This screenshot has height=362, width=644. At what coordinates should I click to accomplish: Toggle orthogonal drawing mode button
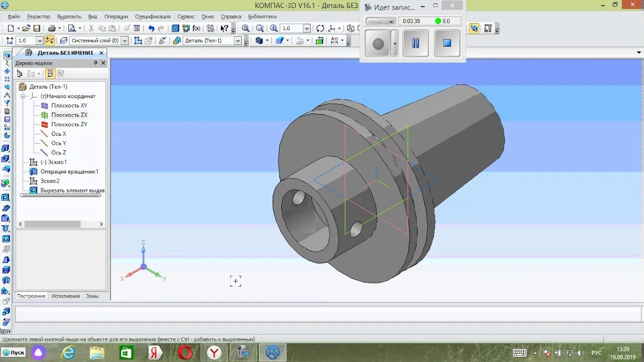[49, 40]
